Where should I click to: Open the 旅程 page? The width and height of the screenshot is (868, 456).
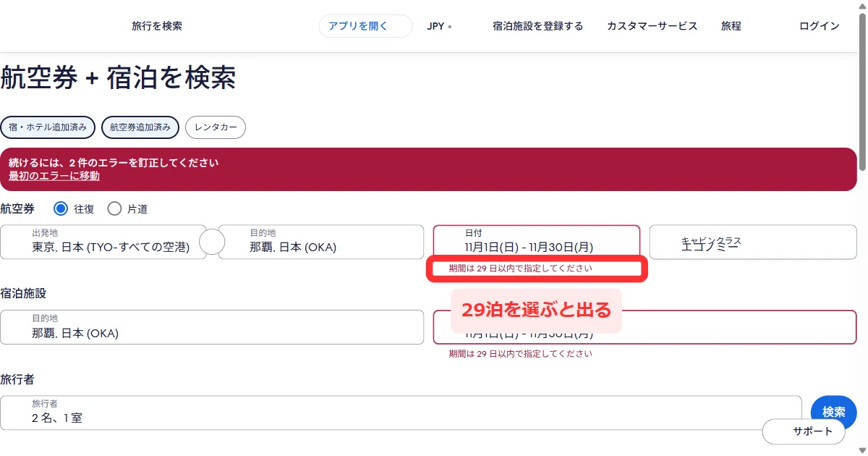click(731, 26)
